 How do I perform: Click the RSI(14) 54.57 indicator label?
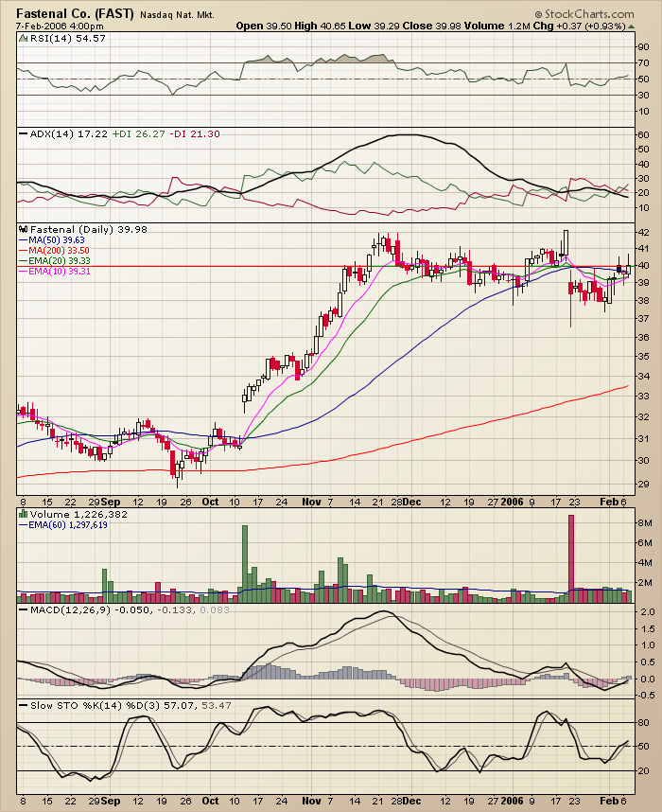pyautogui.click(x=68, y=38)
